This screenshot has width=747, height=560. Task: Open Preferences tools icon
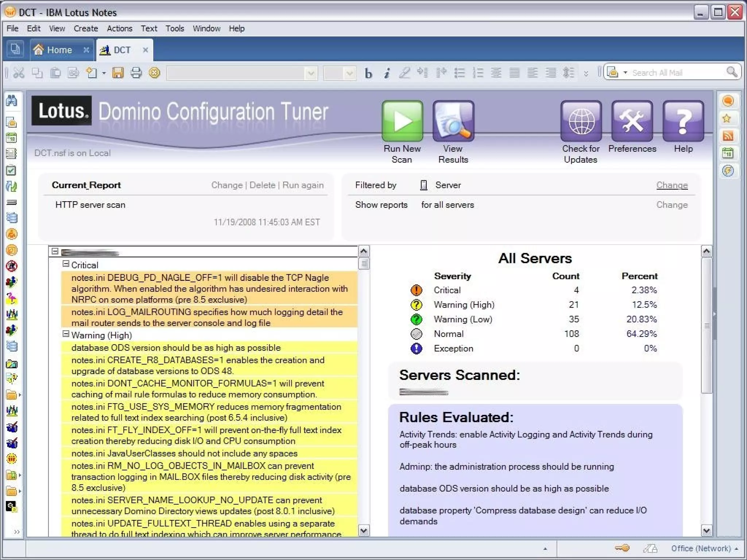tap(632, 121)
